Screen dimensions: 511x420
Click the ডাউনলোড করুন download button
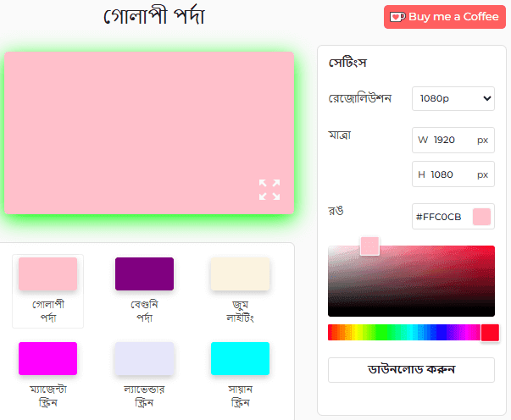click(411, 370)
